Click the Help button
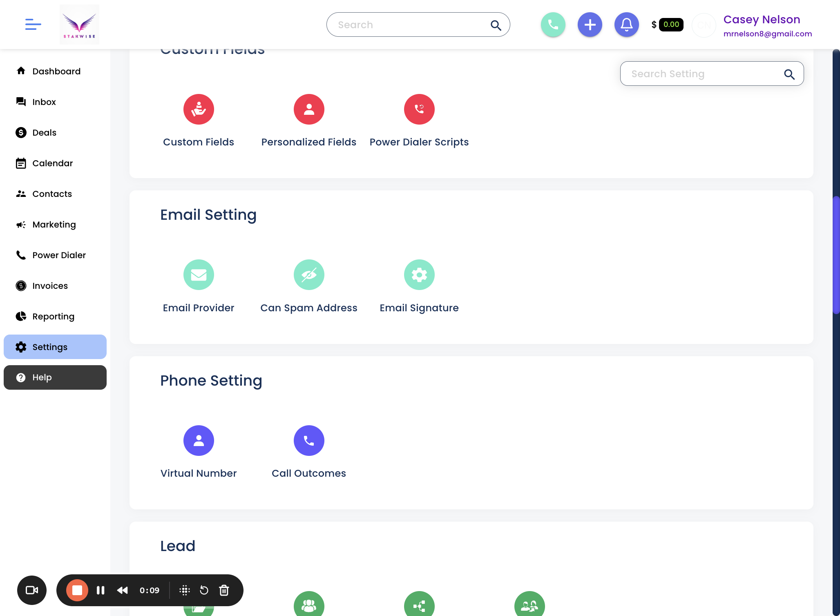Screen dimensions: 840x616 [55, 377]
